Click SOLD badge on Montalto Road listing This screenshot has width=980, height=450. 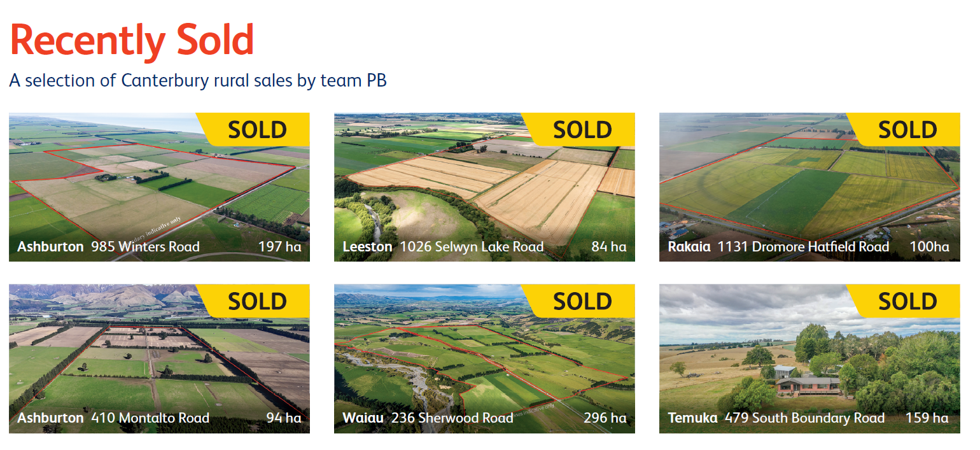[257, 301]
